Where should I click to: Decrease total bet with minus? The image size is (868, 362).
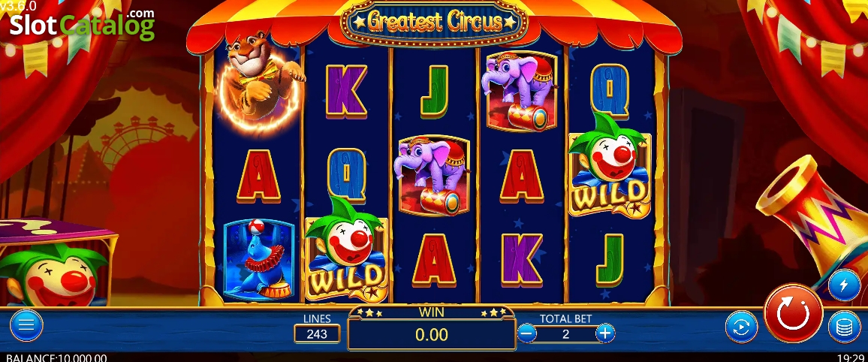coord(526,333)
